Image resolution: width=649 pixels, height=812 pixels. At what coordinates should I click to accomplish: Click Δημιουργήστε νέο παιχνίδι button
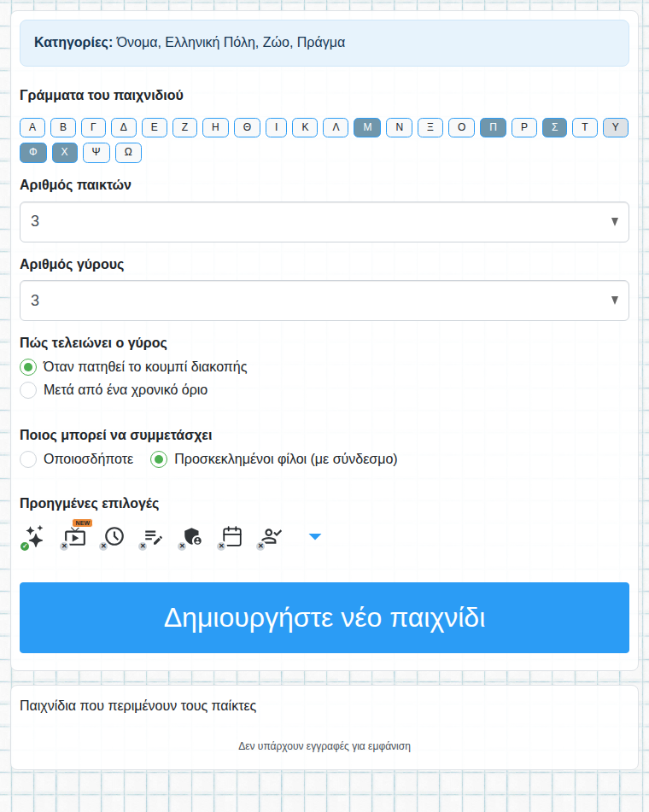point(324,617)
